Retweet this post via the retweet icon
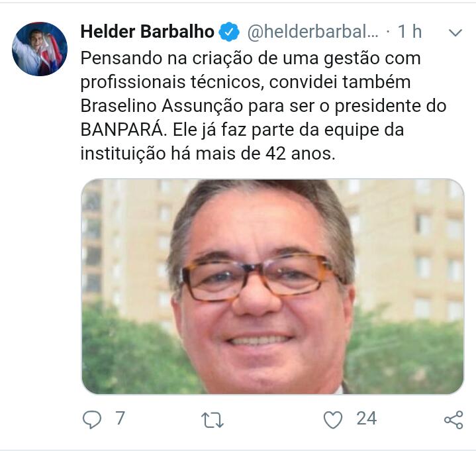This screenshot has height=451, width=476. point(213,421)
